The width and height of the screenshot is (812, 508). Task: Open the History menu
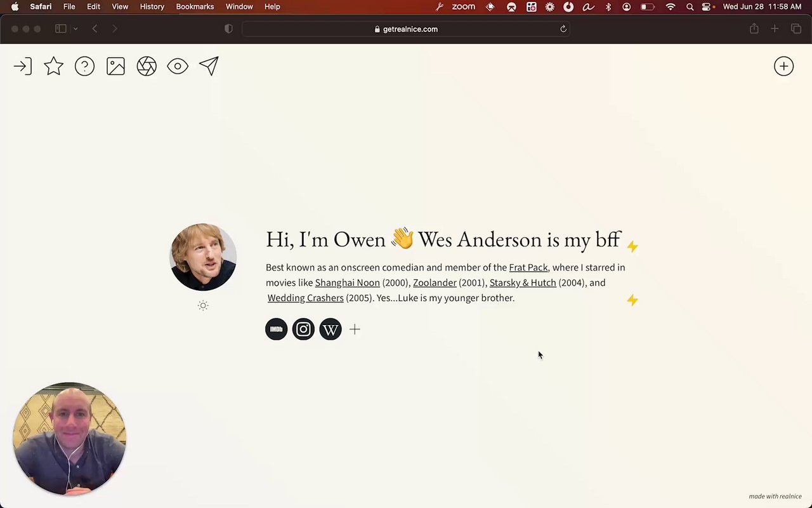click(x=152, y=6)
